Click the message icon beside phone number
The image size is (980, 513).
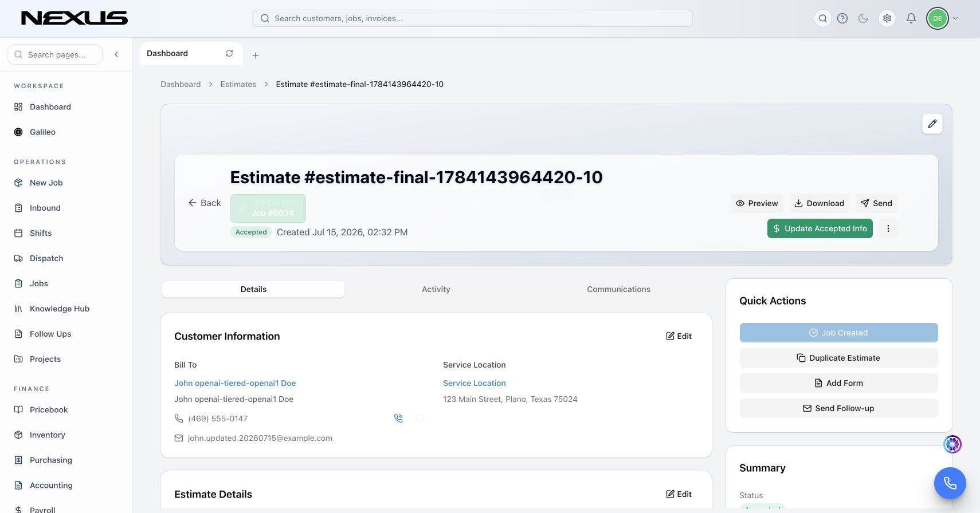coord(420,419)
